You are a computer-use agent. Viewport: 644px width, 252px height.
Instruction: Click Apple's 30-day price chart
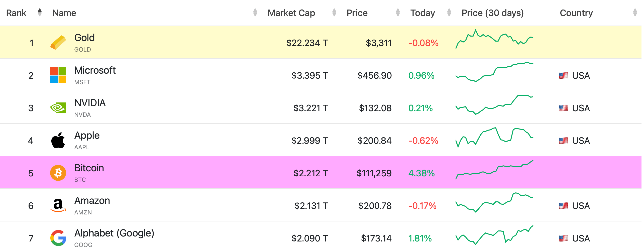[494, 138]
